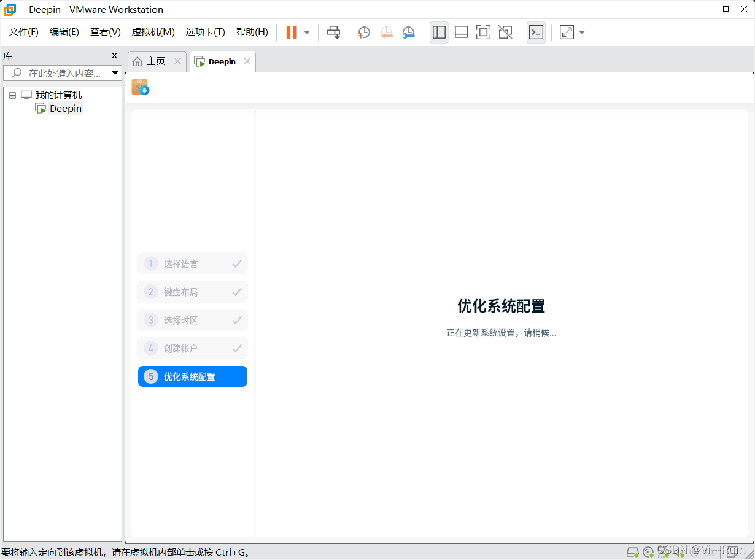This screenshot has height=560, width=755.
Task: Take a snapshot of the virtual machine
Action: [364, 33]
